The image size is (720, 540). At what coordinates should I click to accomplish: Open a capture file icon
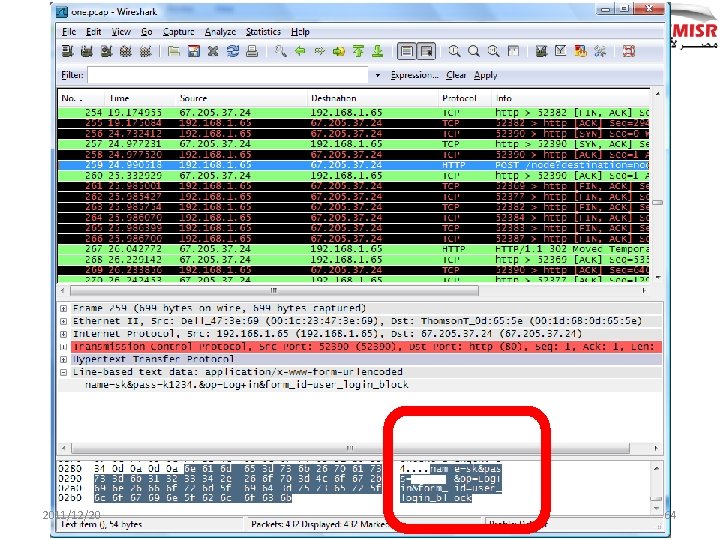pos(174,51)
